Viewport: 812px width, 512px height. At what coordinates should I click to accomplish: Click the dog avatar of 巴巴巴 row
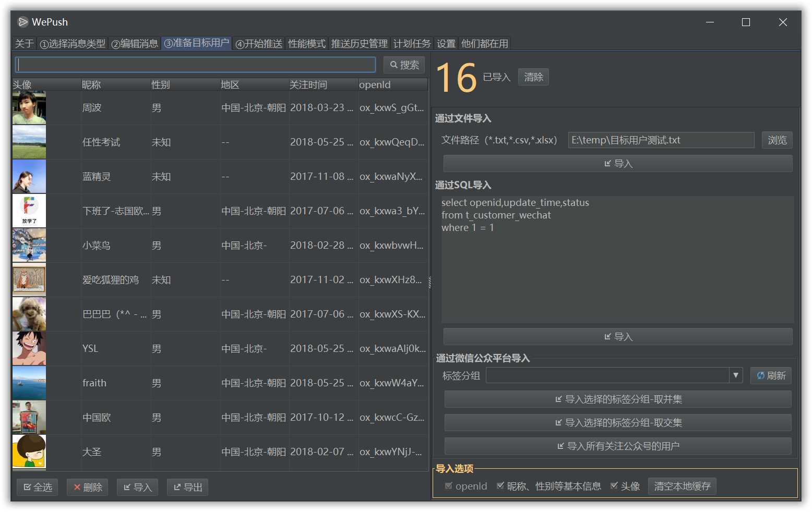(x=29, y=314)
